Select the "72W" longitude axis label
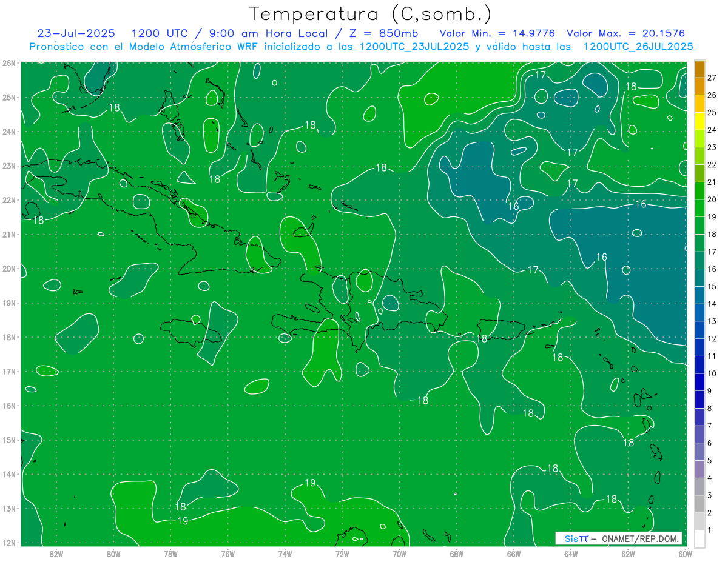This screenshot has width=728, height=562. click(x=342, y=554)
